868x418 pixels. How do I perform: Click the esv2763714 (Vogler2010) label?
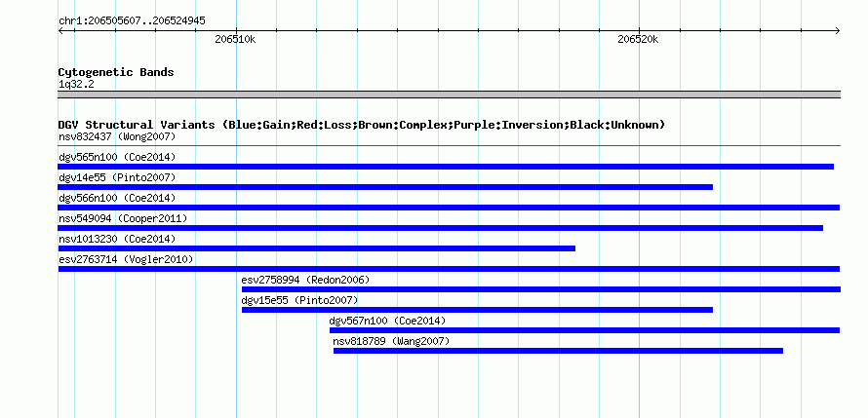[126, 259]
